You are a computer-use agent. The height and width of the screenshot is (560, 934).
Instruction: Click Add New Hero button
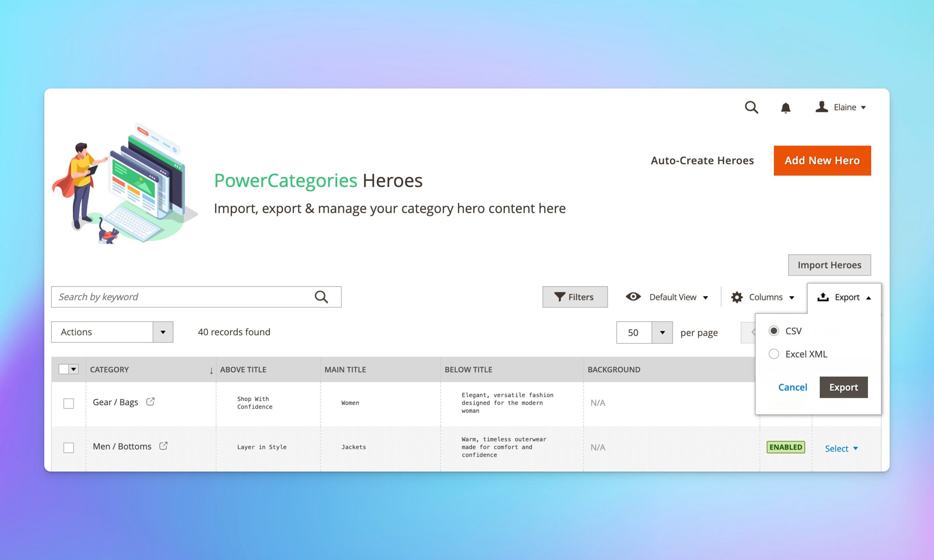click(822, 161)
